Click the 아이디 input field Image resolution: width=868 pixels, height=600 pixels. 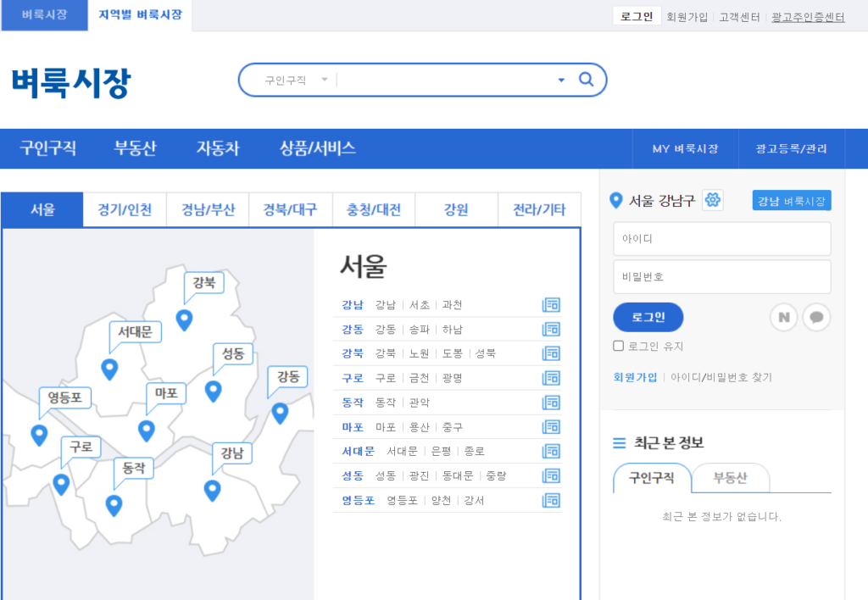tap(721, 239)
